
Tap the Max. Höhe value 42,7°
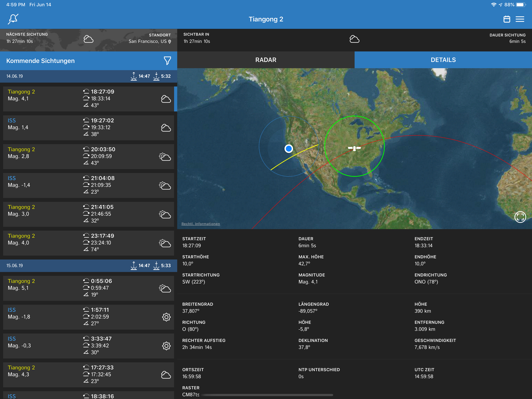click(x=304, y=264)
